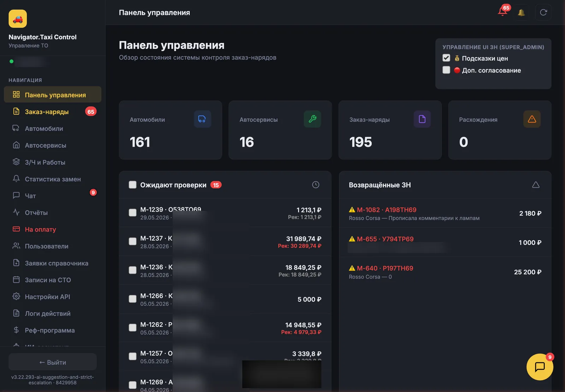Toggle select-all checkbox for Ожидают проверки
Screen dimensions: 565x392
click(x=132, y=185)
